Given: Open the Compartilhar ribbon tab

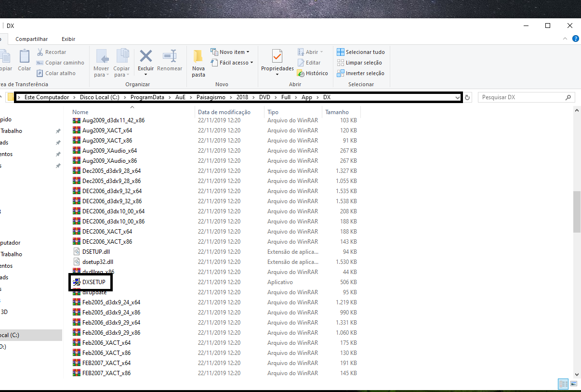Looking at the screenshot, I should (x=31, y=39).
